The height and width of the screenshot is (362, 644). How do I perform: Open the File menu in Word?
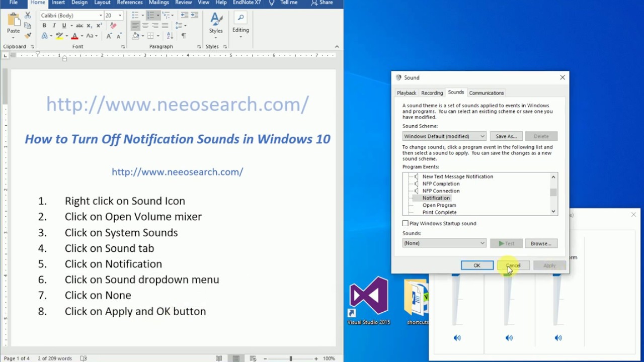click(x=14, y=3)
